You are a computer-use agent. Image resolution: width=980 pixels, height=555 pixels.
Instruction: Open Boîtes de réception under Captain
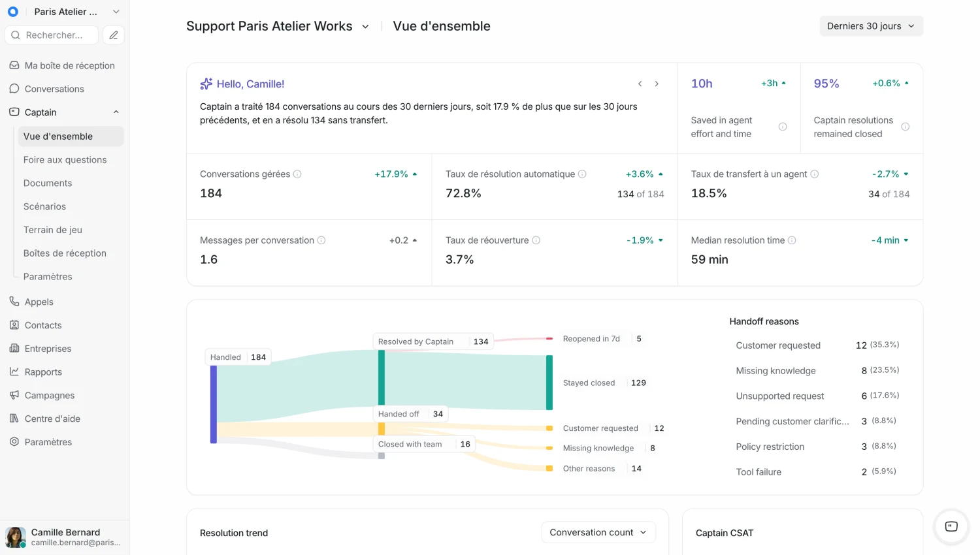point(71,253)
